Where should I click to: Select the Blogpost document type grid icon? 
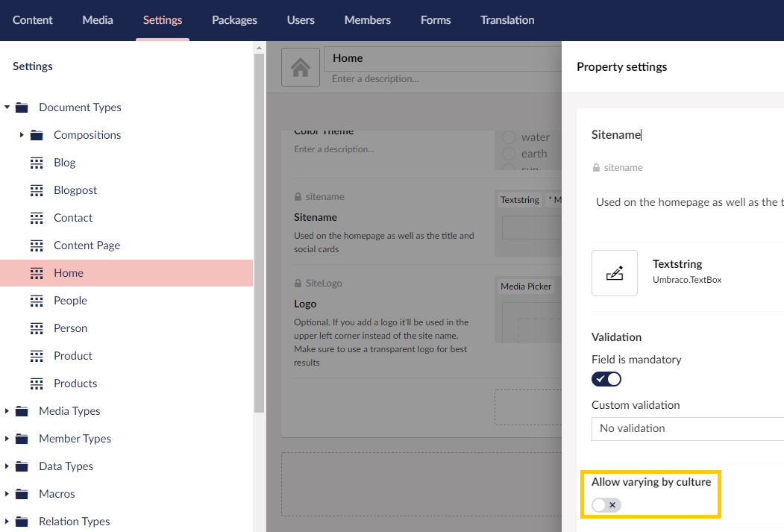36,190
